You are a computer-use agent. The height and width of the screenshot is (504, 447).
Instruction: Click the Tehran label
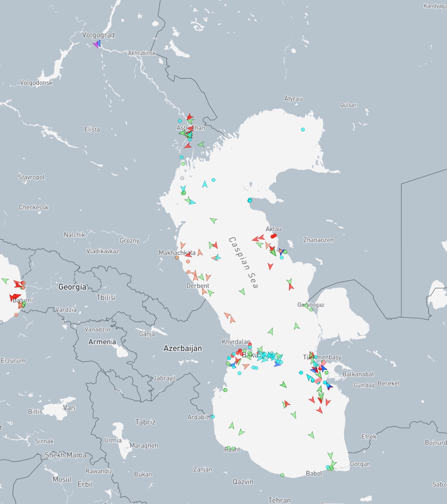tap(279, 500)
